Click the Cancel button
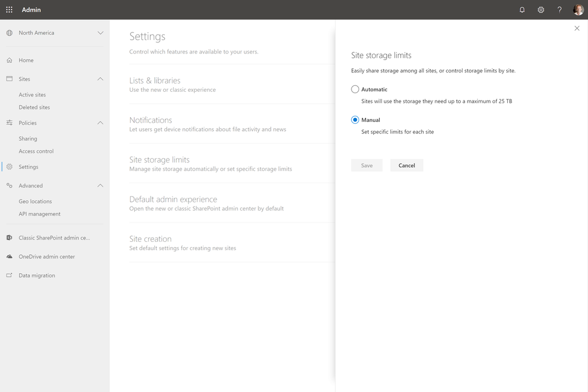 (x=407, y=165)
